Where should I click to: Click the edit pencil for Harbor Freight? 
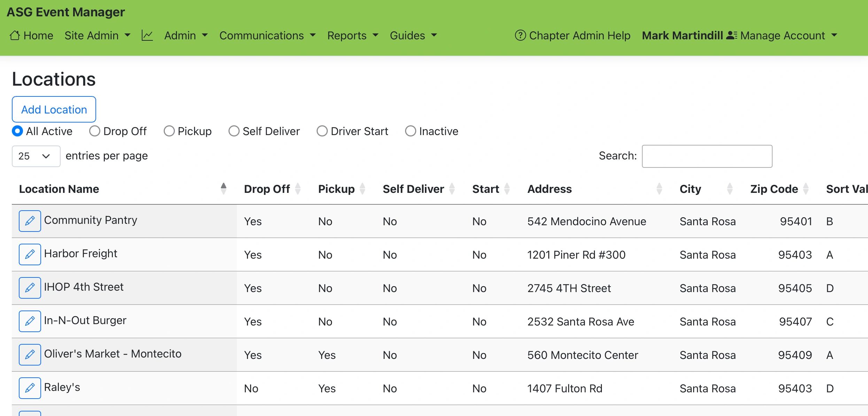30,254
